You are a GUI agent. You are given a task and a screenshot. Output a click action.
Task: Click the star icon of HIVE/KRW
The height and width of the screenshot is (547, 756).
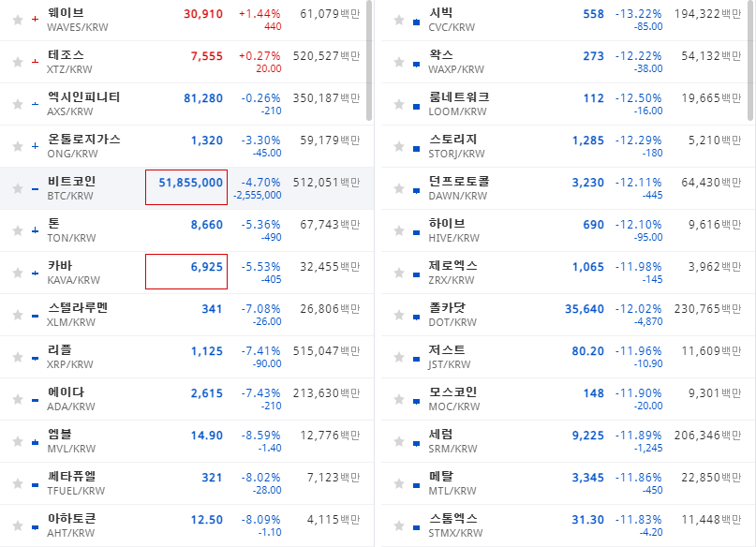[399, 230]
